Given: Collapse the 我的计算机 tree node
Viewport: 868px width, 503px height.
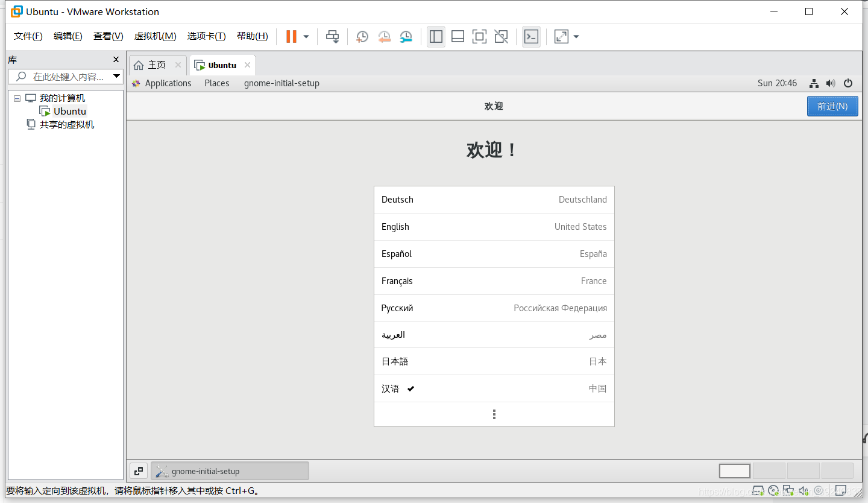Looking at the screenshot, I should pyautogui.click(x=17, y=98).
